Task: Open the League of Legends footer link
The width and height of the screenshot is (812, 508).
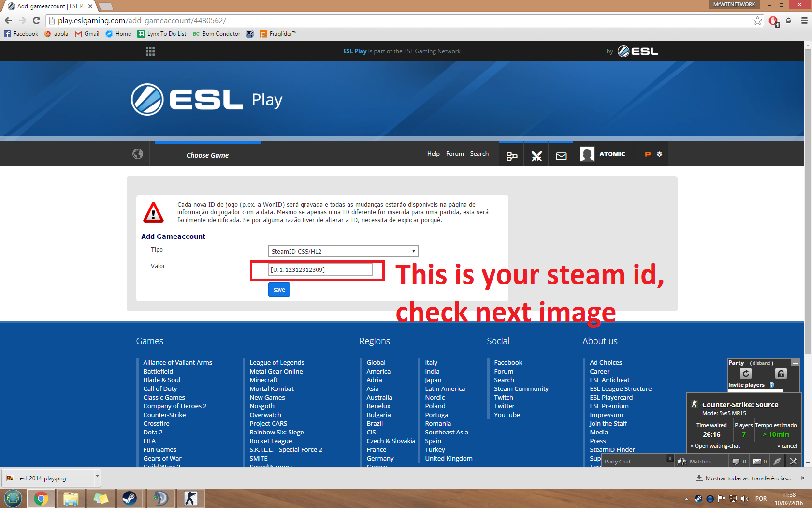Action: tap(277, 362)
